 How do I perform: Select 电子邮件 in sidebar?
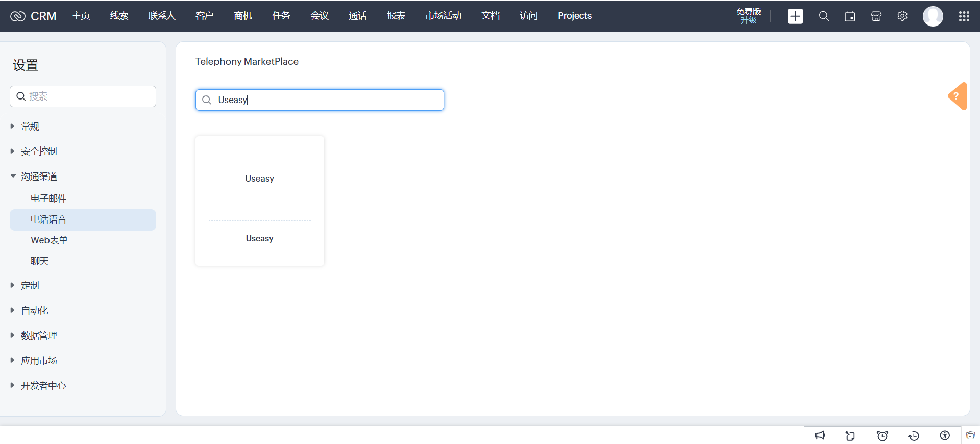click(x=48, y=198)
